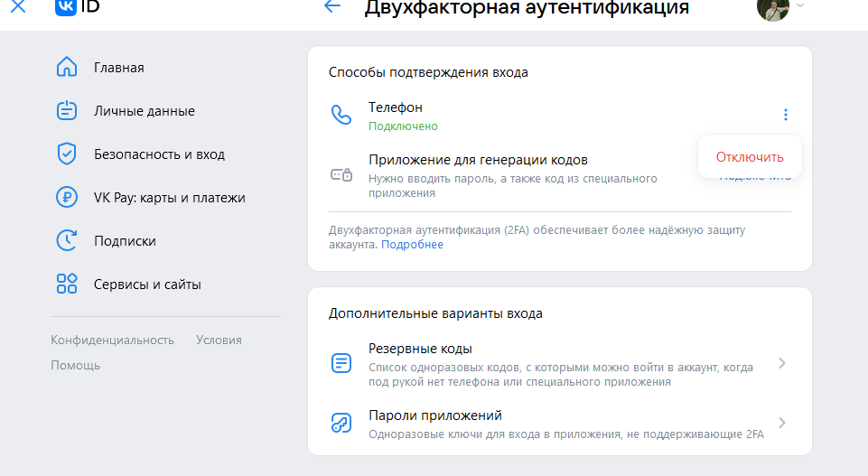Click the X icon in top-left corner
This screenshot has height=476, width=868.
click(x=17, y=7)
